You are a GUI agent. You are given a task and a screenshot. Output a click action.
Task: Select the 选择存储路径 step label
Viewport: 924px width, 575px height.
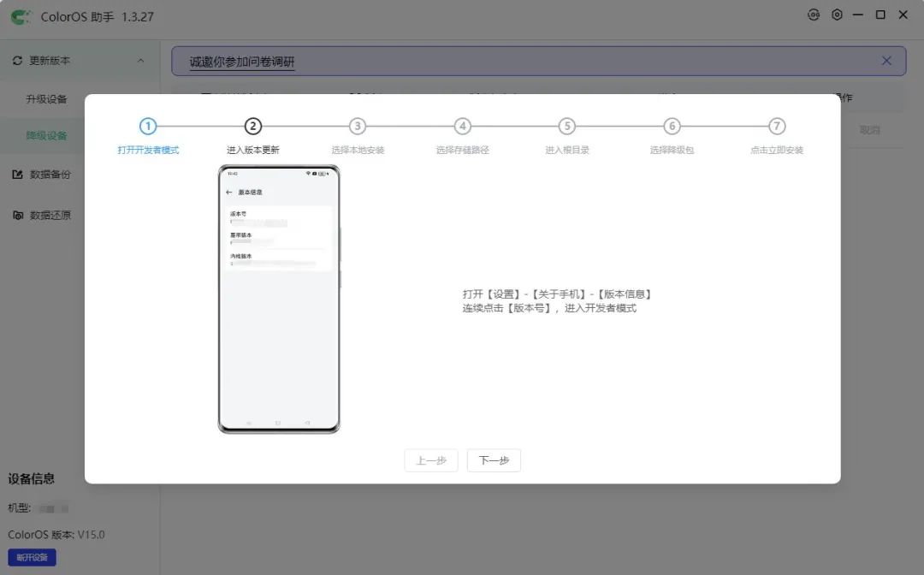point(463,151)
